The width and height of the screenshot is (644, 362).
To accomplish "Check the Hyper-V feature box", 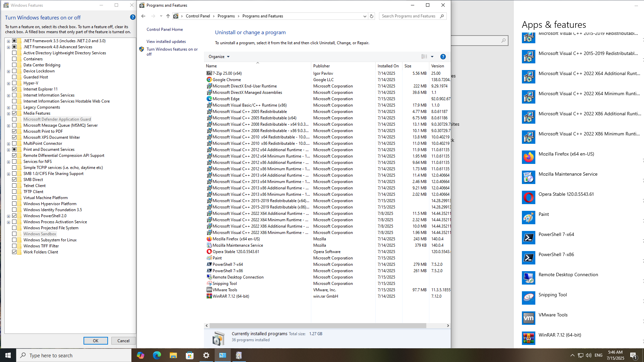I will point(14,83).
